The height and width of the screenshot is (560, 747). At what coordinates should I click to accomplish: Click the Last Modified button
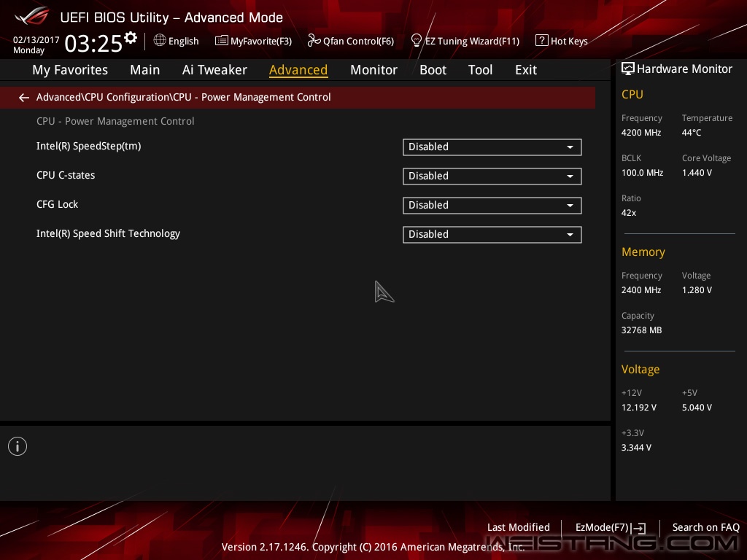click(519, 527)
